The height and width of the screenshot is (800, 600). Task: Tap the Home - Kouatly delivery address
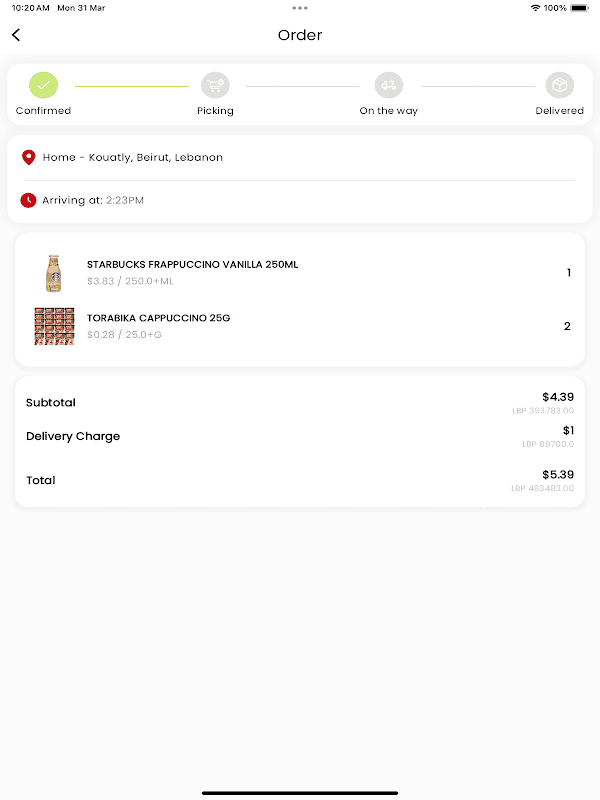pyautogui.click(x=132, y=158)
